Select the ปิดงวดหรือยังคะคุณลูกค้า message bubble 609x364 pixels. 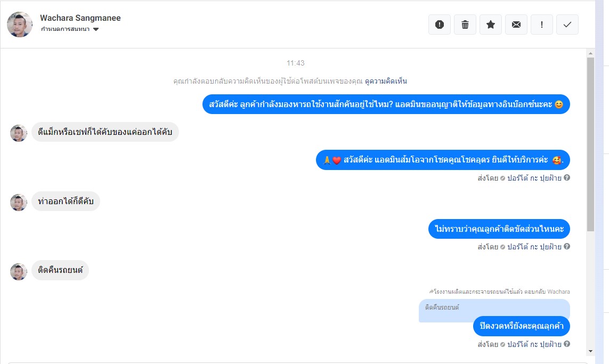pos(521,326)
